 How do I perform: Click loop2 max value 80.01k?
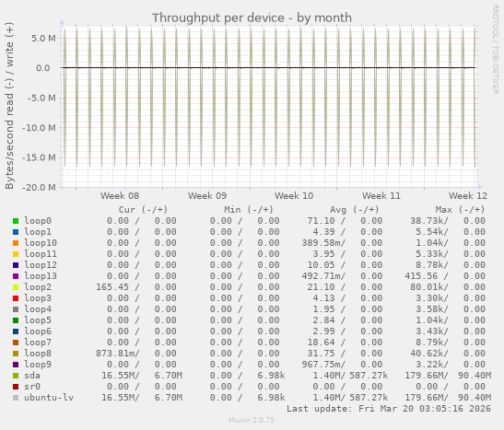point(427,287)
